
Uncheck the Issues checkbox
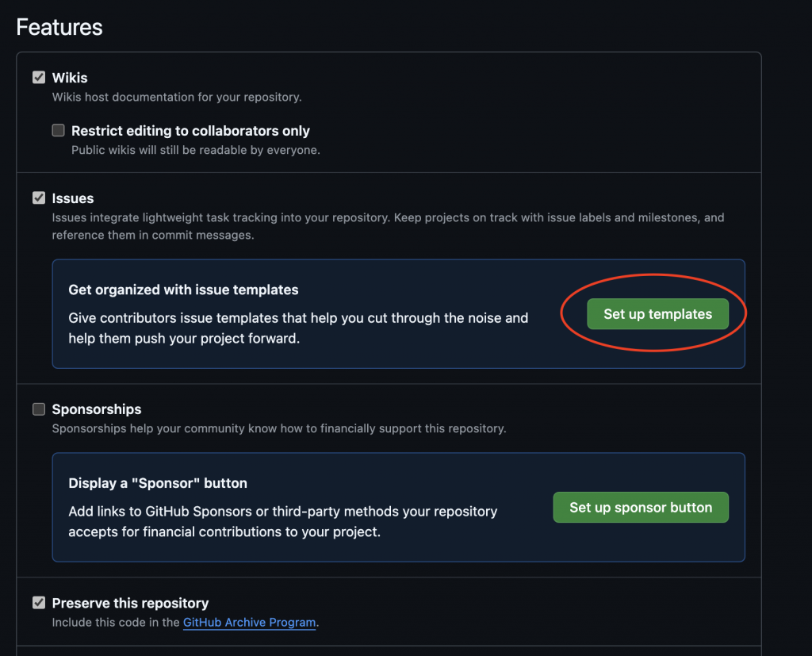39,198
